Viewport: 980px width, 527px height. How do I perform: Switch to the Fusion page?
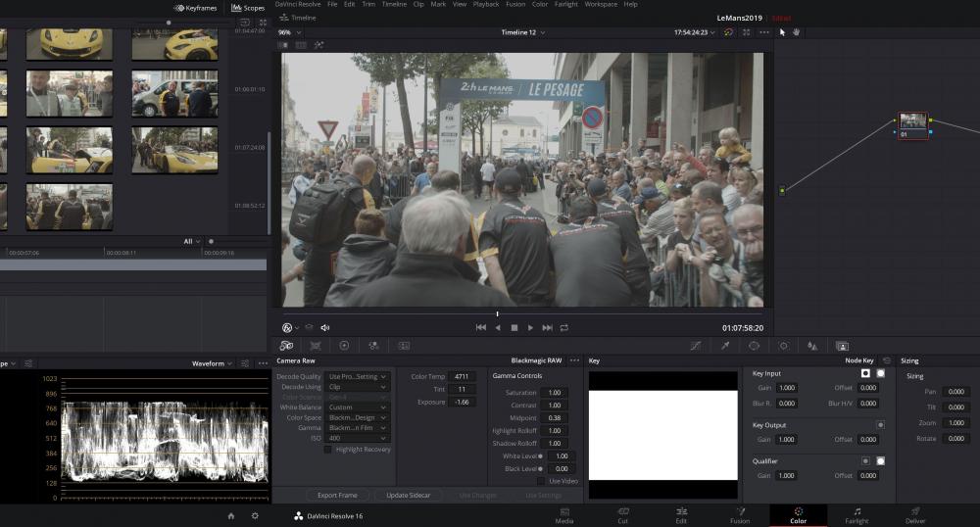tap(740, 516)
